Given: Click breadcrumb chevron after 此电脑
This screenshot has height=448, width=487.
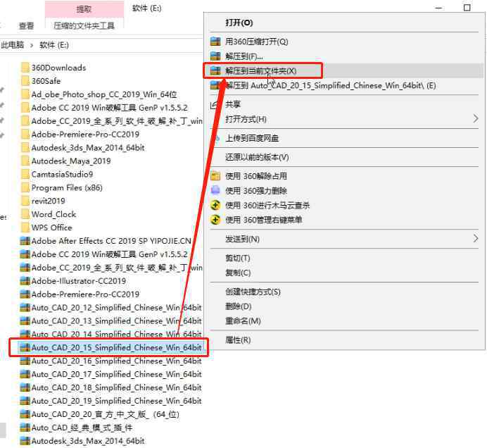Looking at the screenshot, I should coord(32,45).
